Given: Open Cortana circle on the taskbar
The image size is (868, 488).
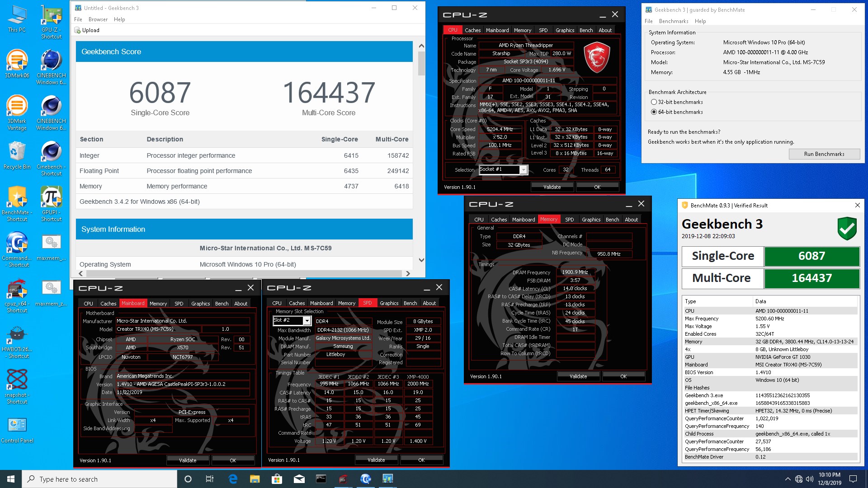Looking at the screenshot, I should (x=188, y=479).
